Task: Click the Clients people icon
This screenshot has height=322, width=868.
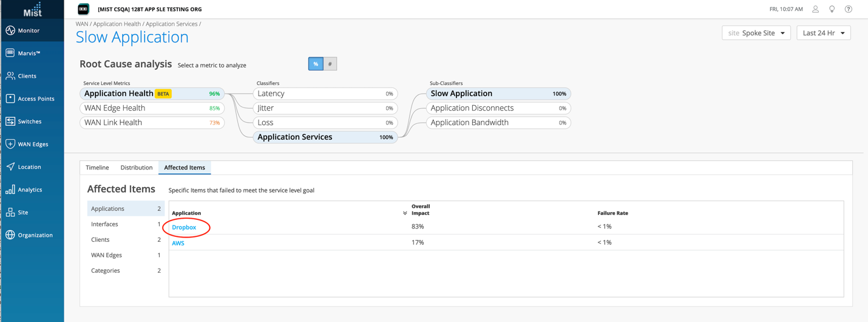Action: click(x=10, y=76)
